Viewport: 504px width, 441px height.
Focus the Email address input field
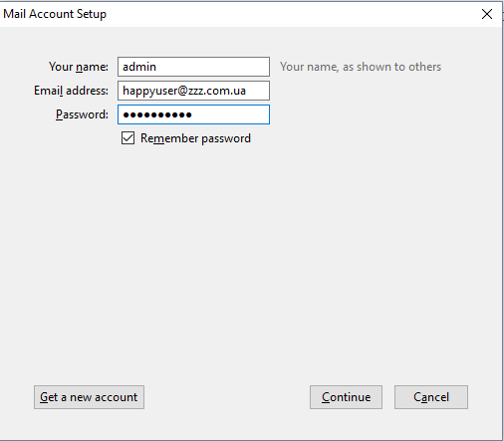(193, 91)
